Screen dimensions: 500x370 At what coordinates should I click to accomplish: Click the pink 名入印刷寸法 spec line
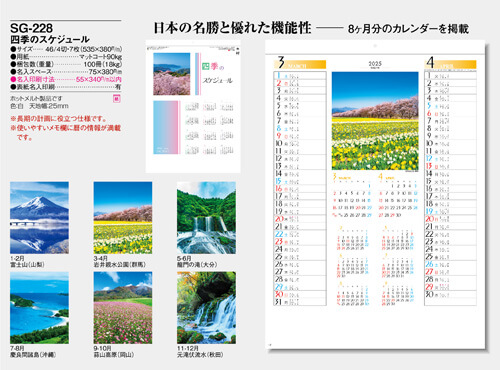pyautogui.click(x=66, y=79)
